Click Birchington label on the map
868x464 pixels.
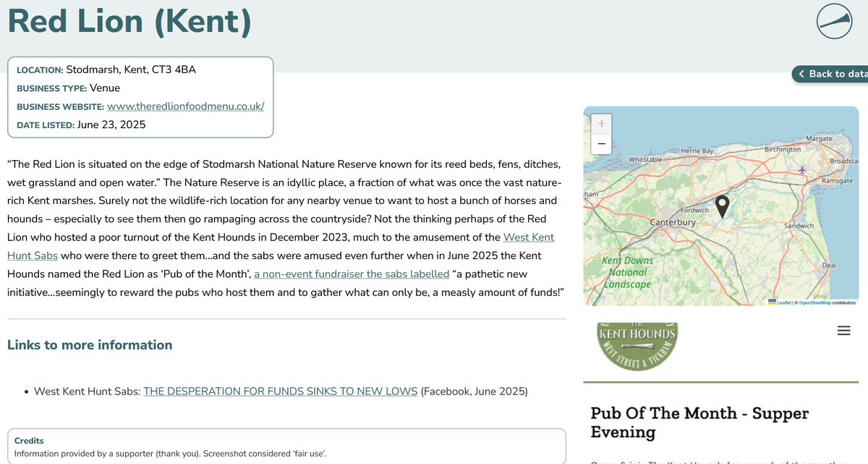tap(782, 149)
